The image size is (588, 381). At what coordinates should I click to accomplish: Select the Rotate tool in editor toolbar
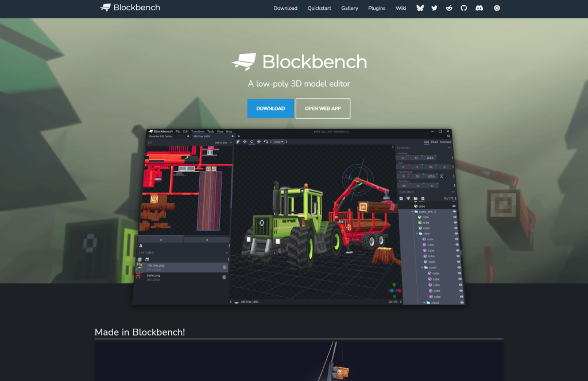[x=252, y=141]
